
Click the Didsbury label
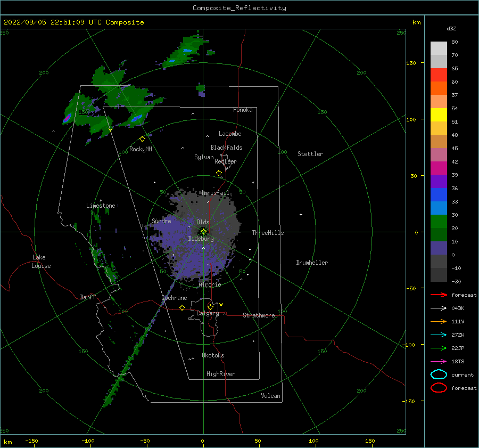coord(201,239)
